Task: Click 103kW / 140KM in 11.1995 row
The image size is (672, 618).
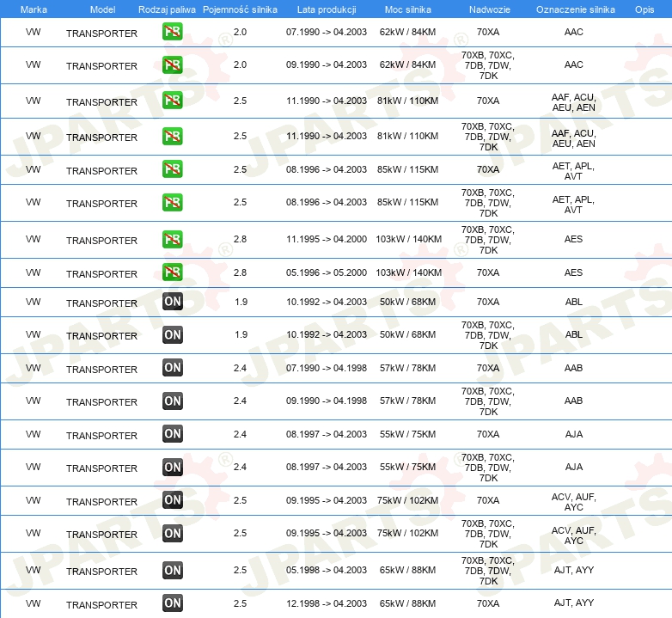Action: coord(408,239)
